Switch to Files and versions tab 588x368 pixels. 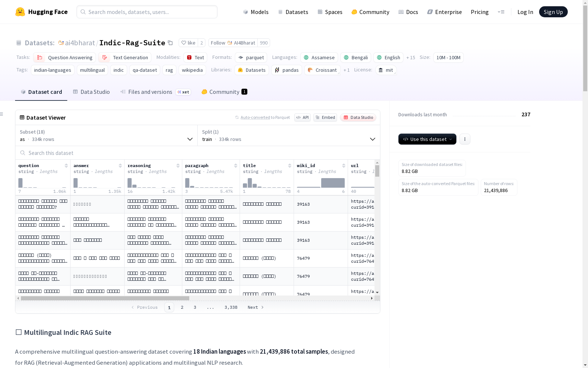pyautogui.click(x=155, y=92)
